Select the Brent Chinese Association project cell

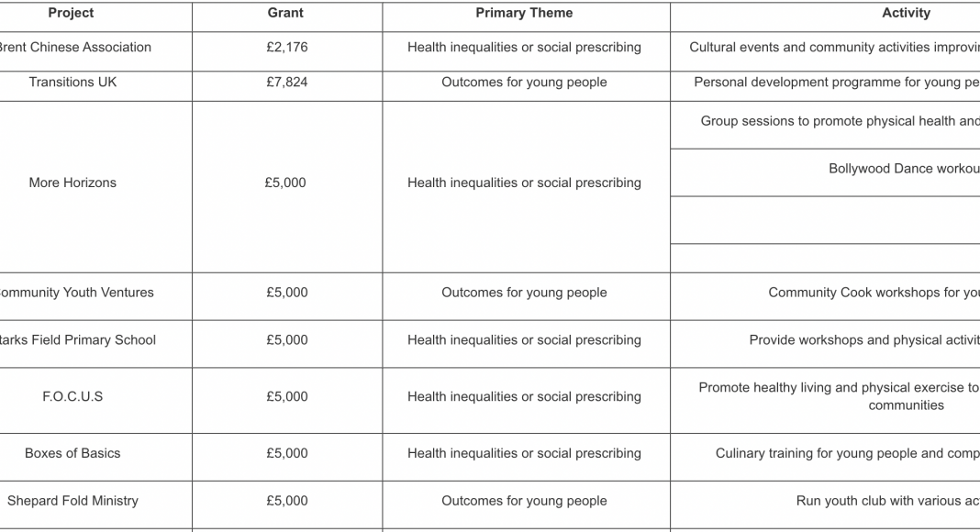pos(75,47)
